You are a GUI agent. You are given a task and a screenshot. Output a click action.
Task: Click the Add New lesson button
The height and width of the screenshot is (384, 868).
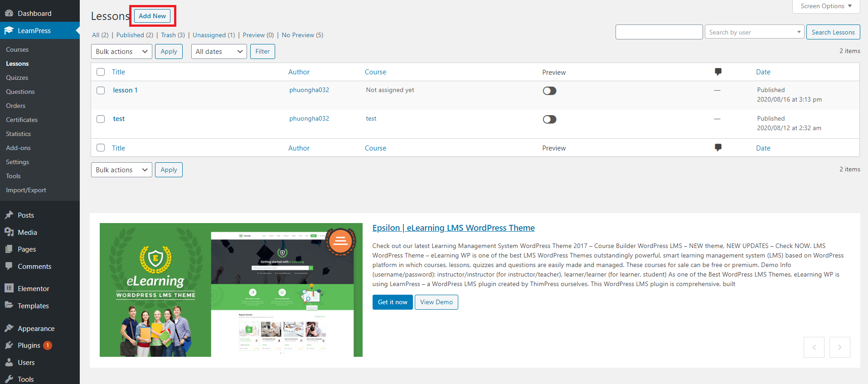tap(152, 16)
